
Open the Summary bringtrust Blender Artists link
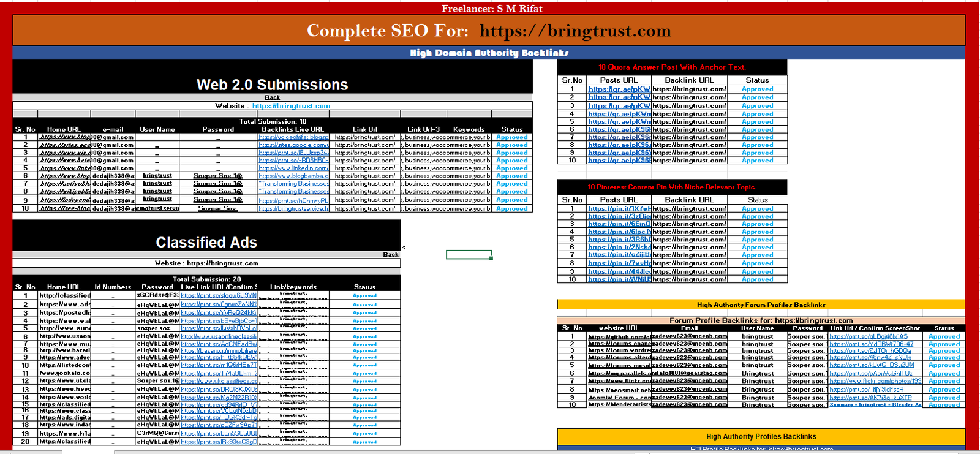pyautogui.click(x=875, y=405)
